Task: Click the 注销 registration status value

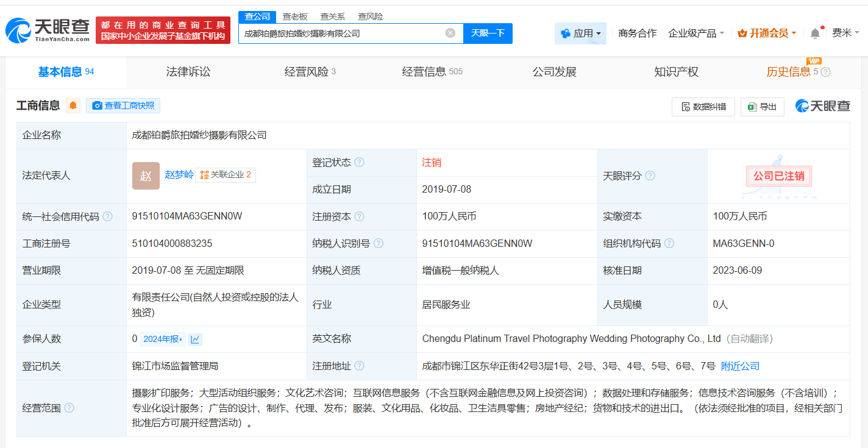Action: pos(432,163)
